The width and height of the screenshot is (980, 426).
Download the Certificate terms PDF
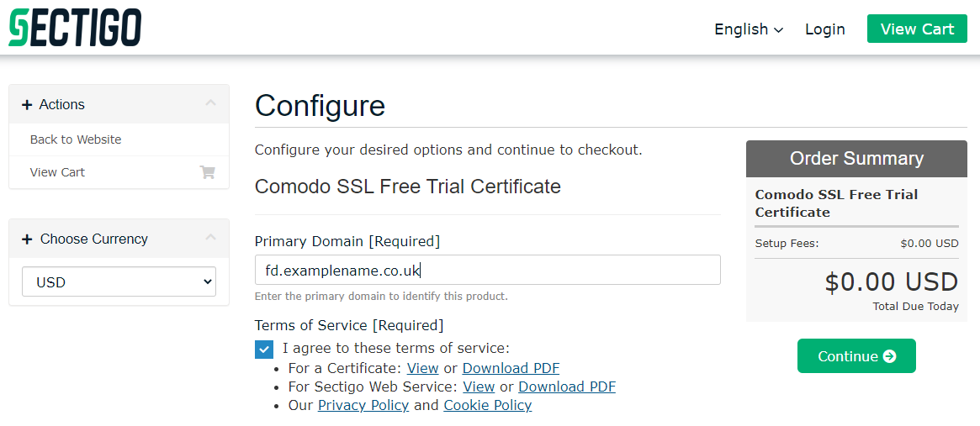(511, 368)
